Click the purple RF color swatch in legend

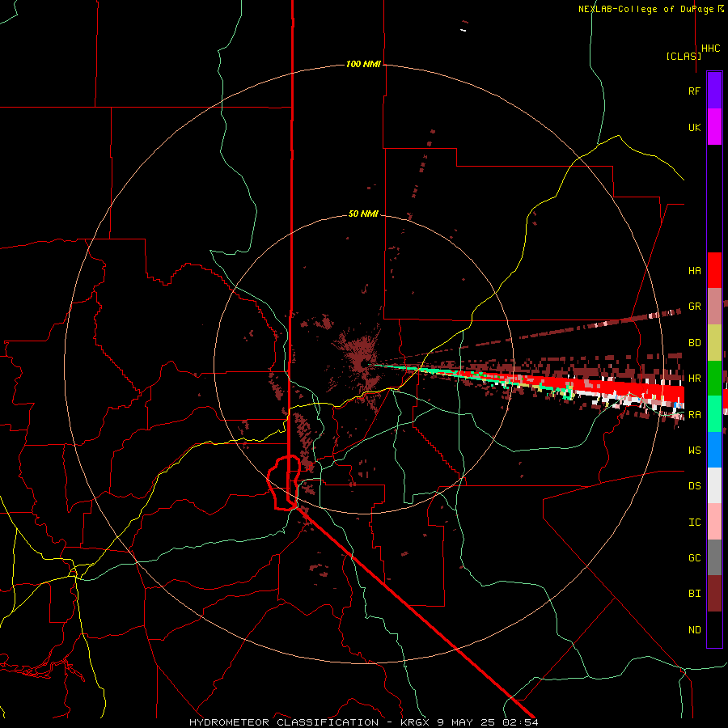click(714, 91)
